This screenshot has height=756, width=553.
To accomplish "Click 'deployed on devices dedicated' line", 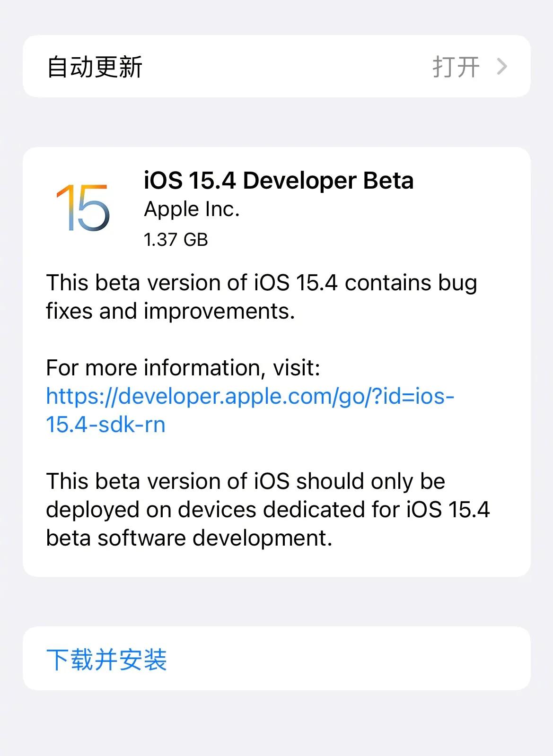I will (x=268, y=510).
